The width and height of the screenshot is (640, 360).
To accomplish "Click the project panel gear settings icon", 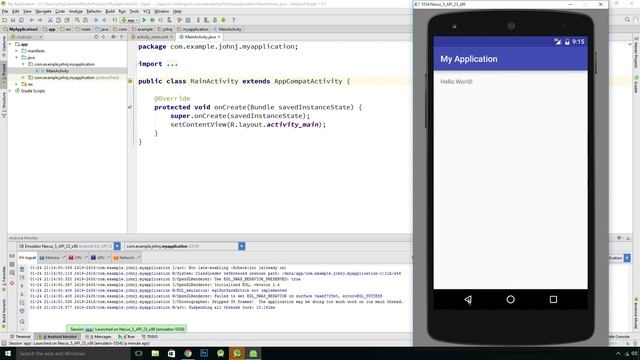I will [113, 37].
